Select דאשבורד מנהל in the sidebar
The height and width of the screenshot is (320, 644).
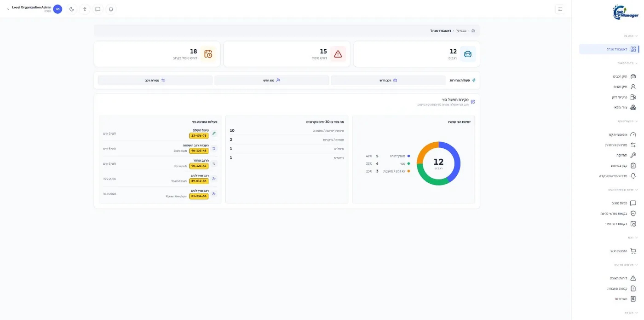pos(609,49)
